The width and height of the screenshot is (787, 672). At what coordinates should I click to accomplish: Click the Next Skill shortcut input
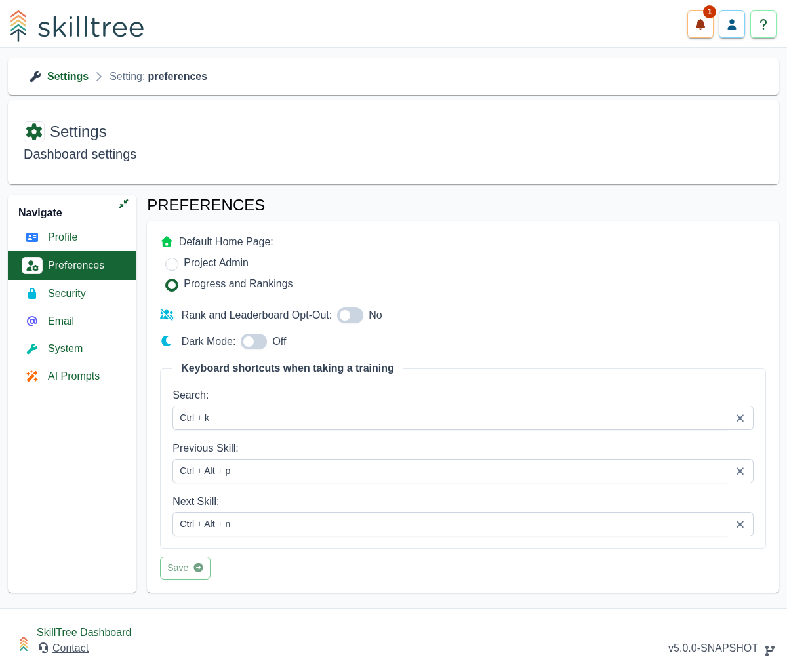pyautogui.click(x=450, y=524)
